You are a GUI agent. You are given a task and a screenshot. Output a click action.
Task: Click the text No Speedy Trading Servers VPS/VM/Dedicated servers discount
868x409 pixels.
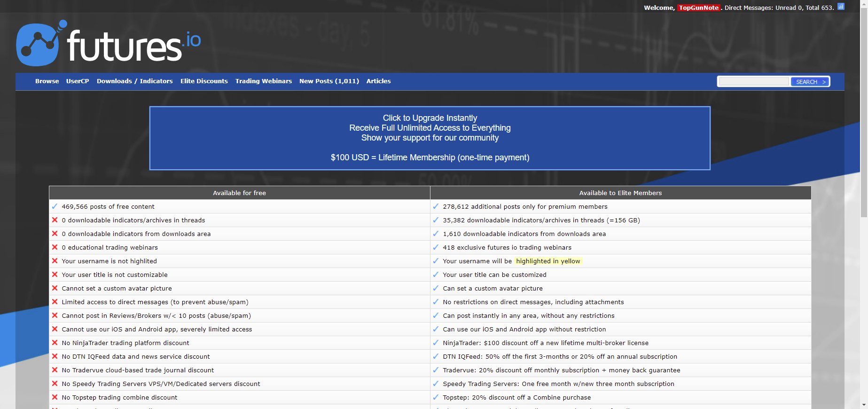tap(161, 384)
